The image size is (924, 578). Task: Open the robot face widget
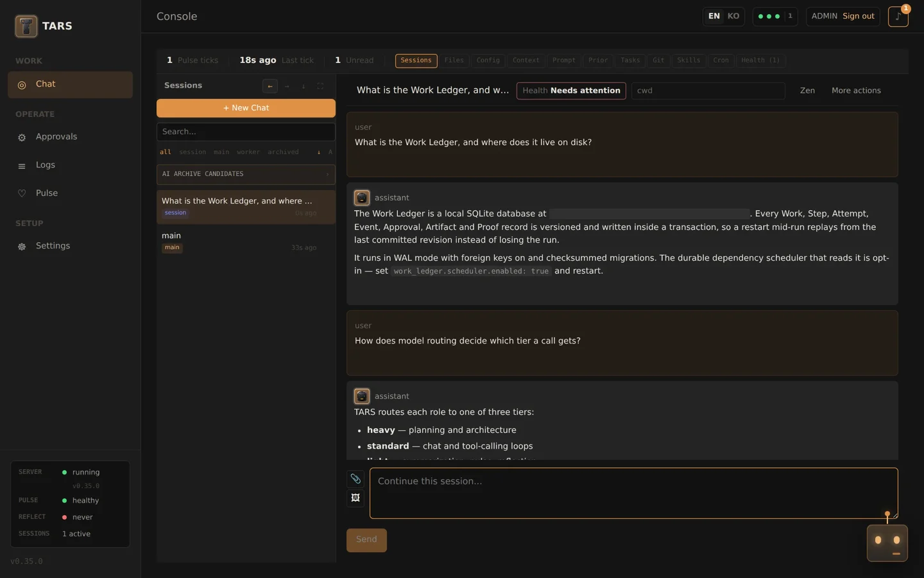point(887,543)
